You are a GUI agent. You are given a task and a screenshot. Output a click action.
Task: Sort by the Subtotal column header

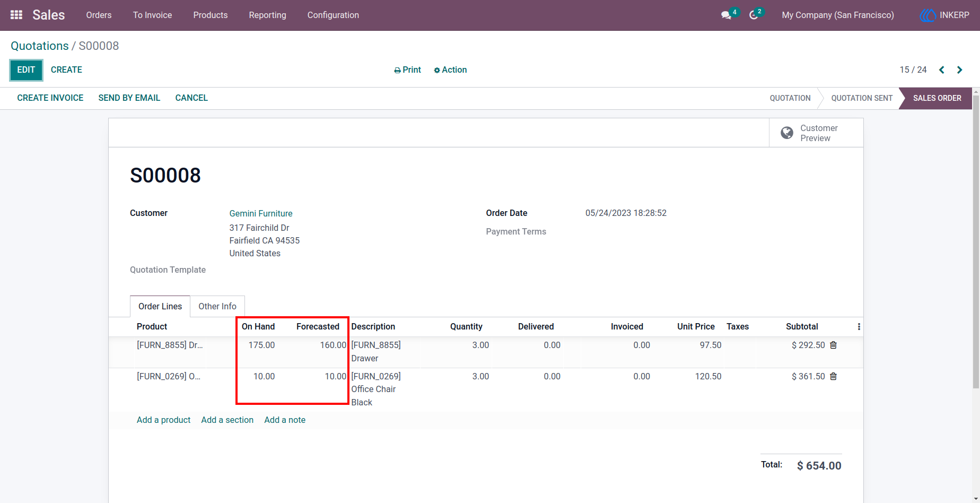tap(802, 327)
